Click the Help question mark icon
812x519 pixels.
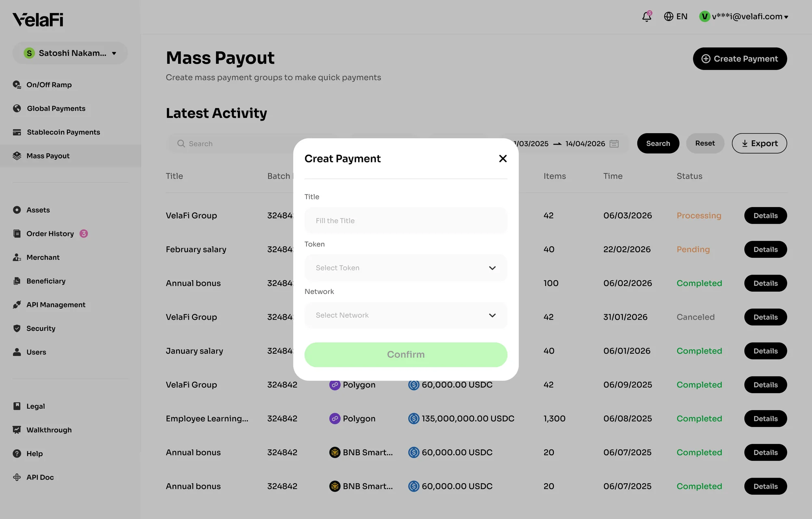pos(17,454)
